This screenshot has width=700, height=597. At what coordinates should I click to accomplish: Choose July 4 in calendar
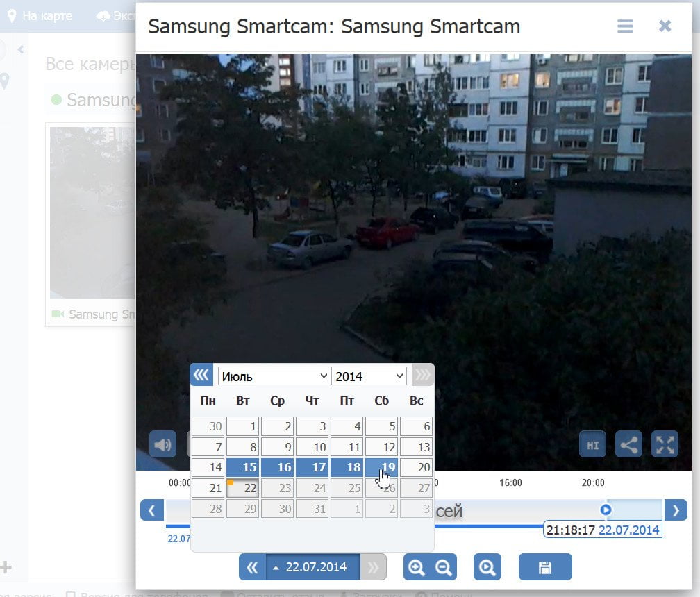pyautogui.click(x=347, y=426)
